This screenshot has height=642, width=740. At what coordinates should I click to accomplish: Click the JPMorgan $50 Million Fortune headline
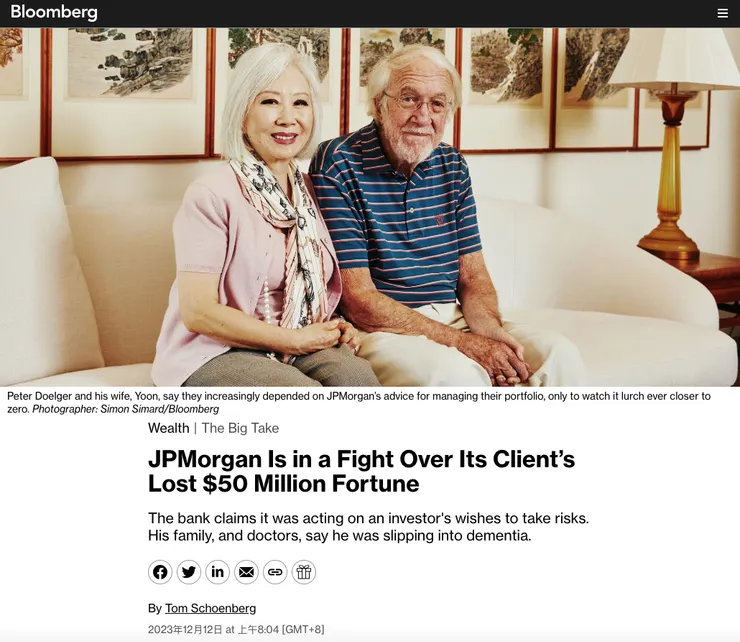click(x=362, y=471)
